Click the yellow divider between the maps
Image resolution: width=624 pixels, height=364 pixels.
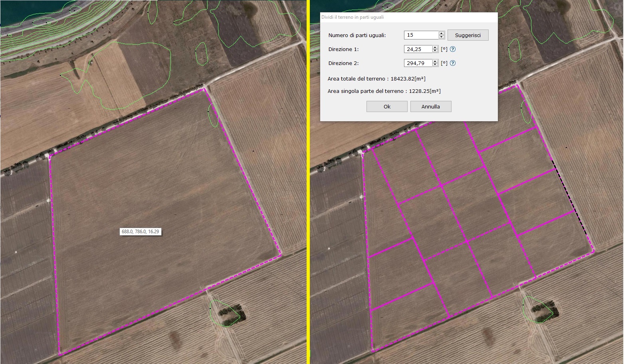[308, 182]
